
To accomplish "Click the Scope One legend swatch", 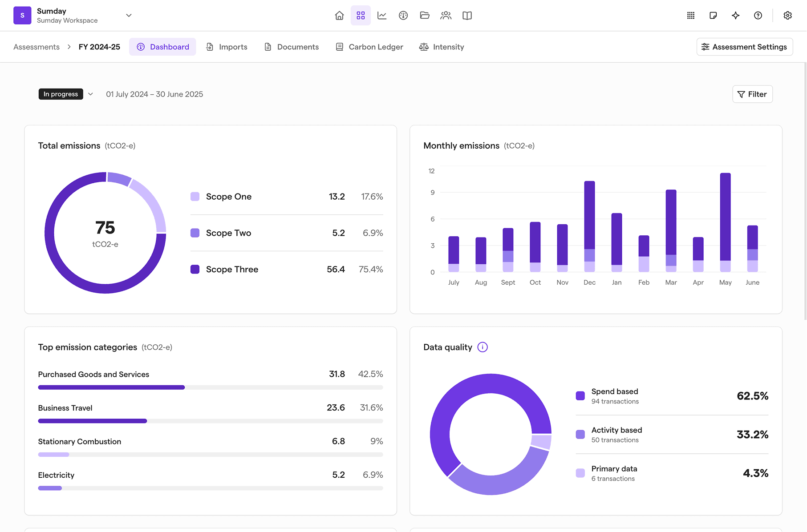I will point(195,197).
